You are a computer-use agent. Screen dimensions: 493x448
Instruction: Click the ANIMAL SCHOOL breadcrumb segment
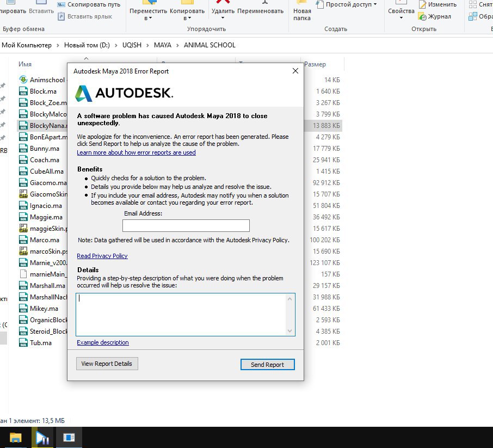click(209, 45)
